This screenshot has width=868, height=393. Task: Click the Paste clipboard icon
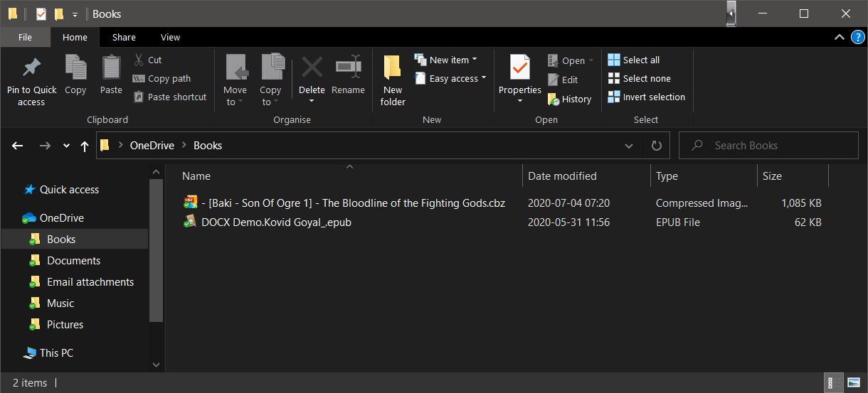click(111, 68)
